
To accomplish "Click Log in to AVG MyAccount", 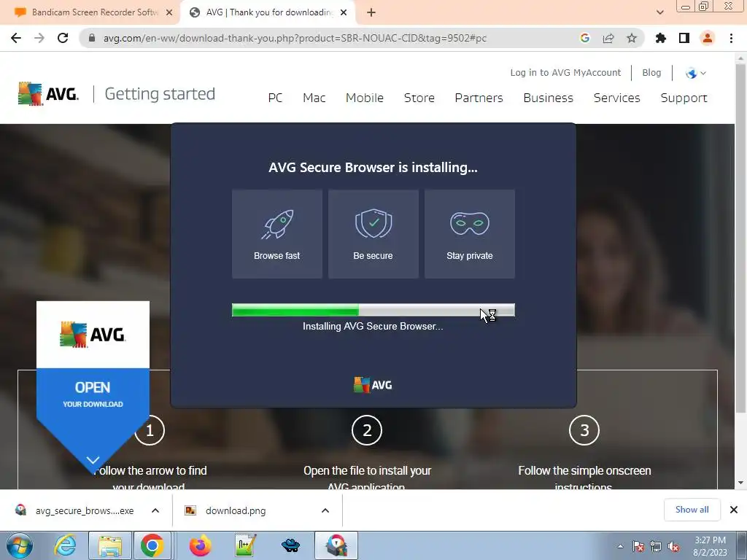I will pyautogui.click(x=565, y=73).
